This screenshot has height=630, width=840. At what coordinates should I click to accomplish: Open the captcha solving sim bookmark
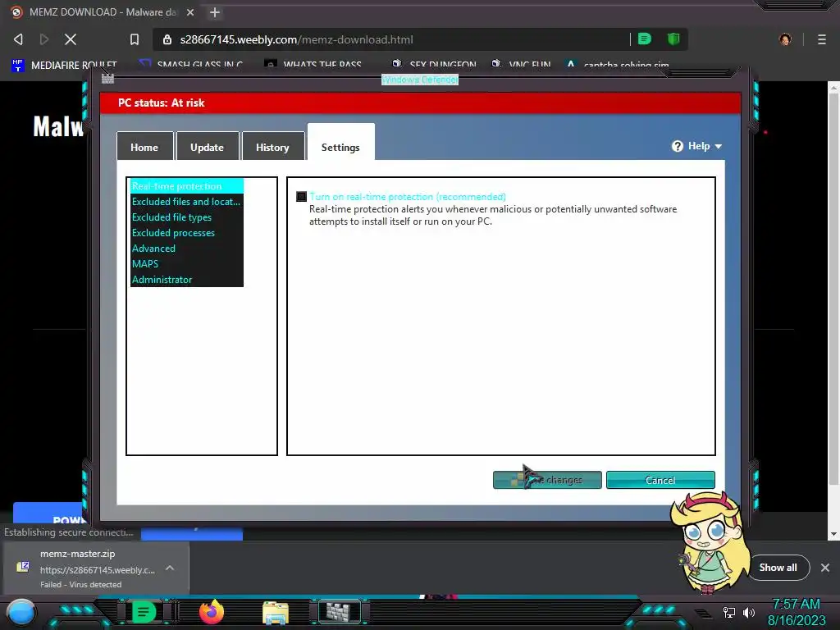pos(618,66)
